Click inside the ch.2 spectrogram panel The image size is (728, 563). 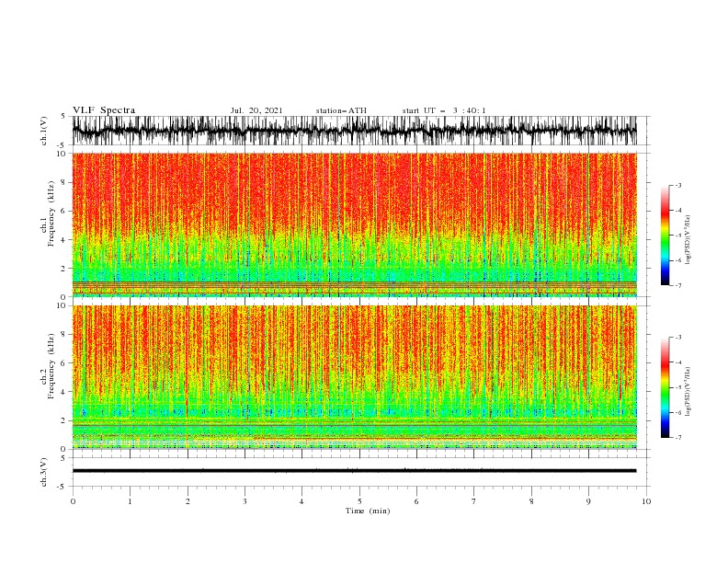click(354, 377)
